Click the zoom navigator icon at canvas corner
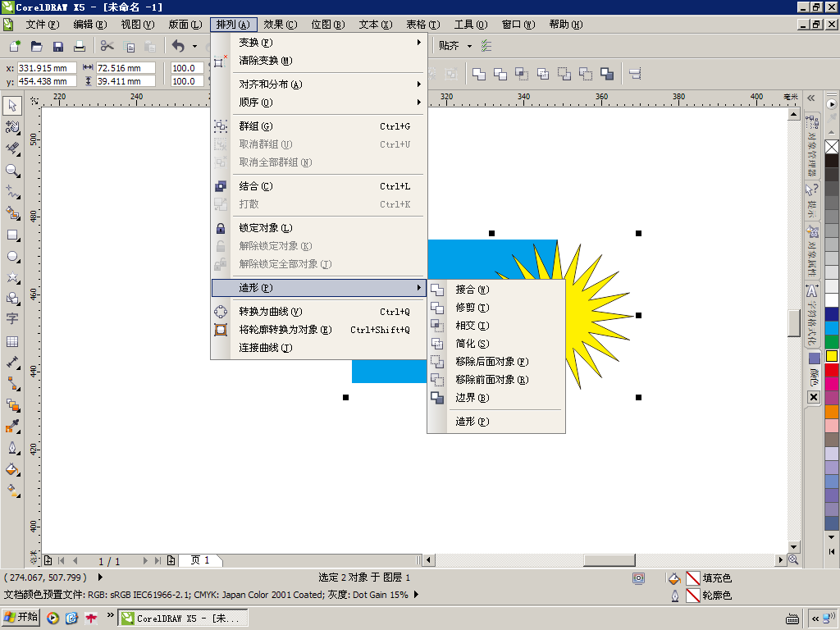 click(x=793, y=559)
